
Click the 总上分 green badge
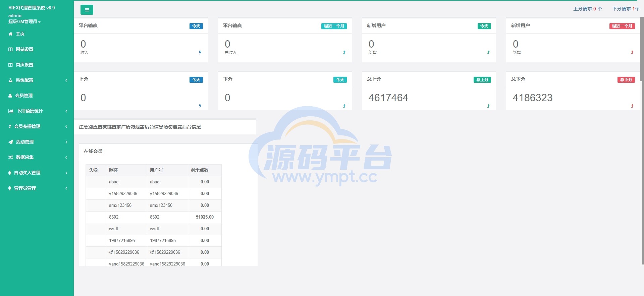(482, 80)
